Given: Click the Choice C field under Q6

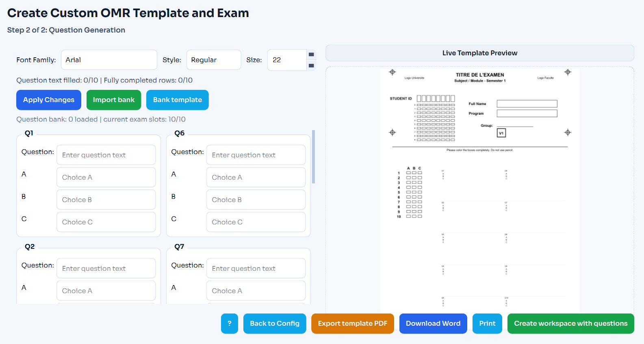Looking at the screenshot, I should [x=256, y=222].
